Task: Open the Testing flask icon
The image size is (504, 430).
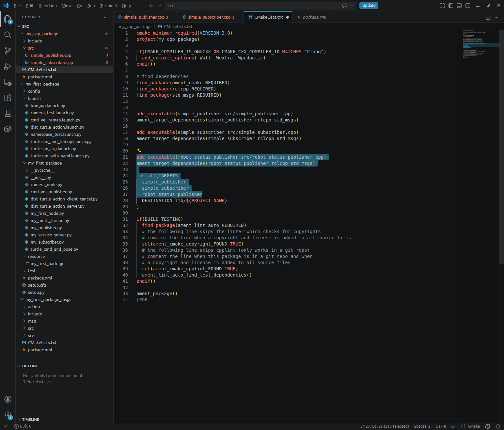Action: tap(8, 113)
